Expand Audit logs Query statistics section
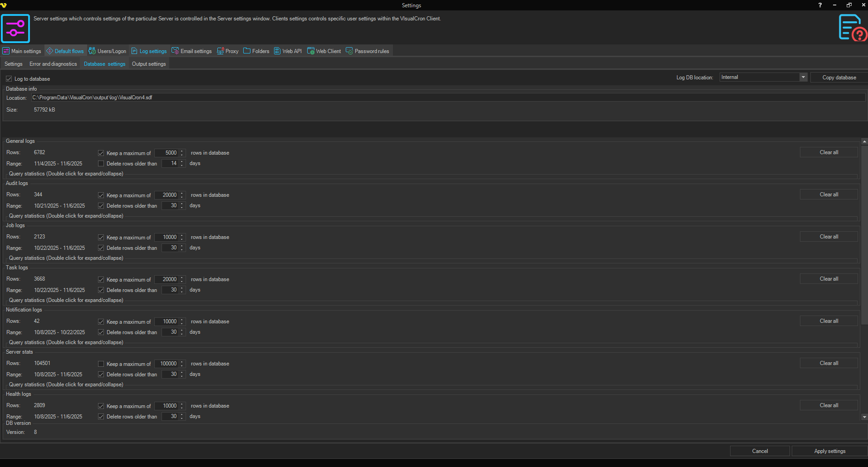Image resolution: width=868 pixels, height=467 pixels. click(x=66, y=216)
